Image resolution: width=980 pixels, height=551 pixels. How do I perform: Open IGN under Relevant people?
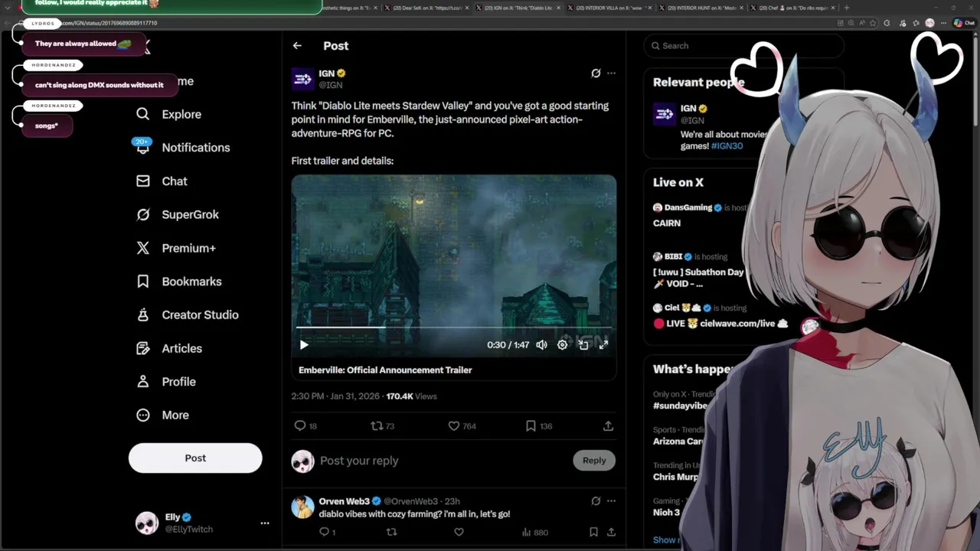tap(688, 109)
